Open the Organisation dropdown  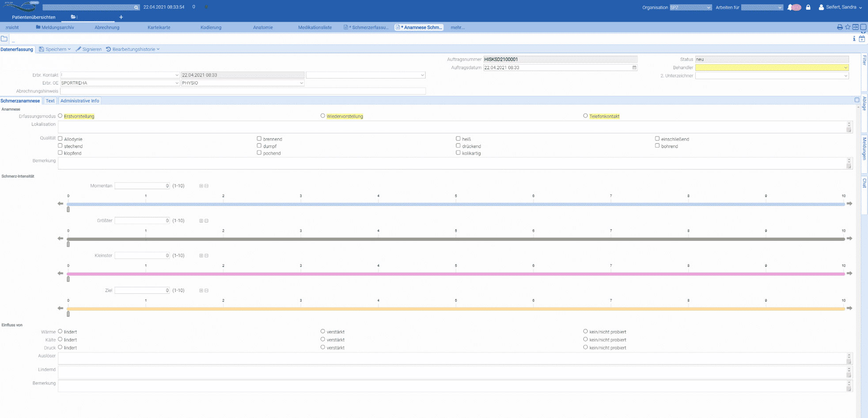(690, 8)
